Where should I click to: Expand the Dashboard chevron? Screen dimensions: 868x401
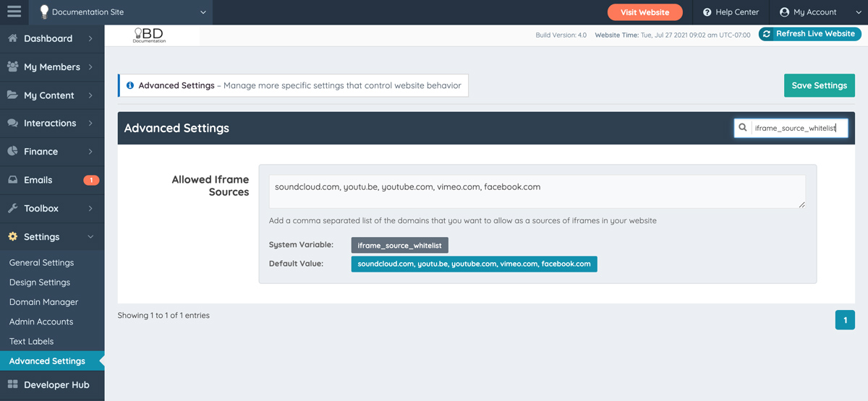click(x=90, y=38)
